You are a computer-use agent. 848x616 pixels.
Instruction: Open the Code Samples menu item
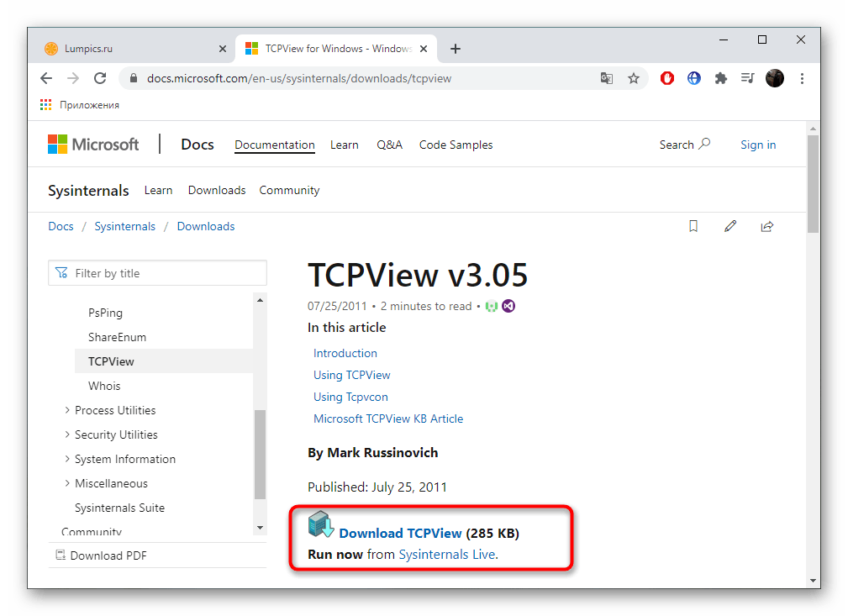pos(456,145)
